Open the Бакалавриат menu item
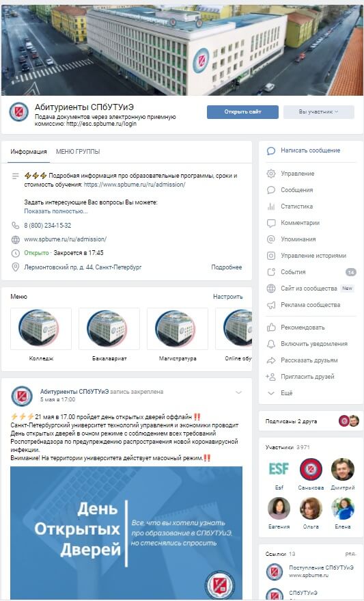 [109, 335]
